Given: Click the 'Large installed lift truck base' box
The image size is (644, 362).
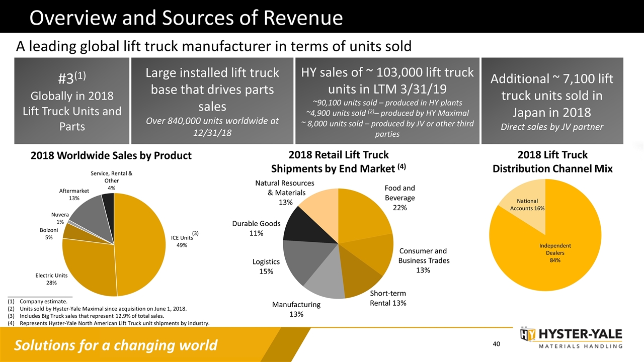Looking at the screenshot, I should point(212,100).
